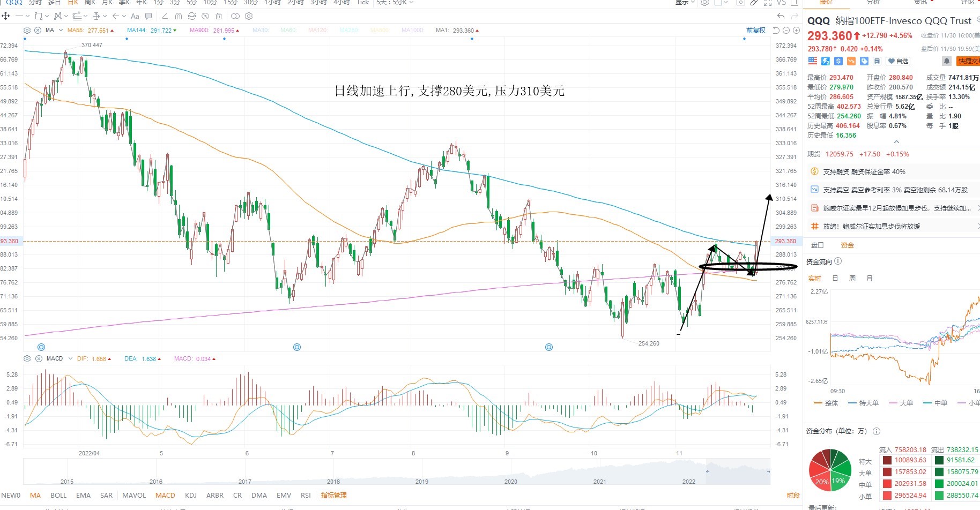Image resolution: width=980 pixels, height=510 pixels.
Task: Set a price alert with bell icon
Action: [x=947, y=61]
